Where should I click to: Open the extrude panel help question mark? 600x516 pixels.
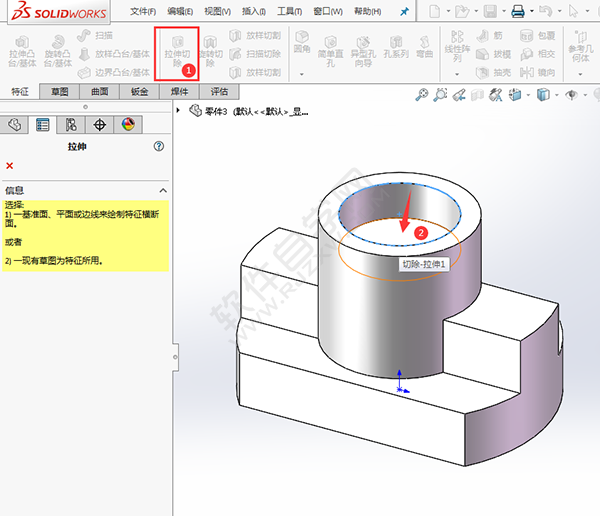(x=158, y=146)
